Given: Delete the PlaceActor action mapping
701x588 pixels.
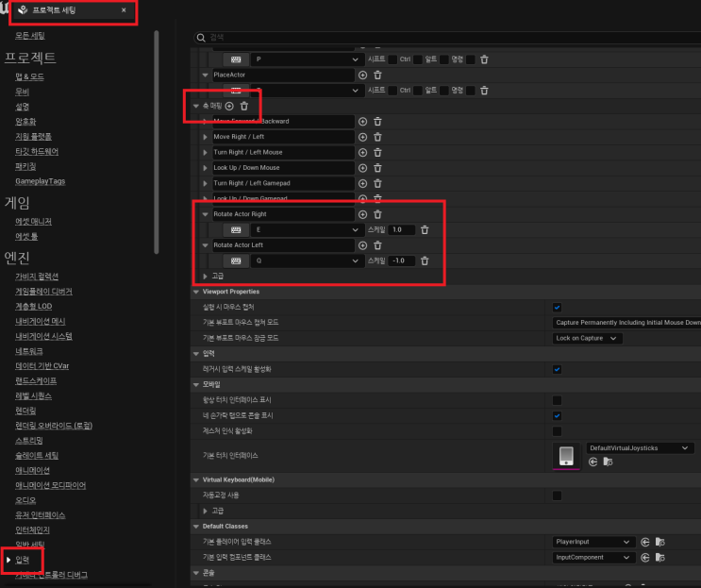Looking at the screenshot, I should pos(377,76).
